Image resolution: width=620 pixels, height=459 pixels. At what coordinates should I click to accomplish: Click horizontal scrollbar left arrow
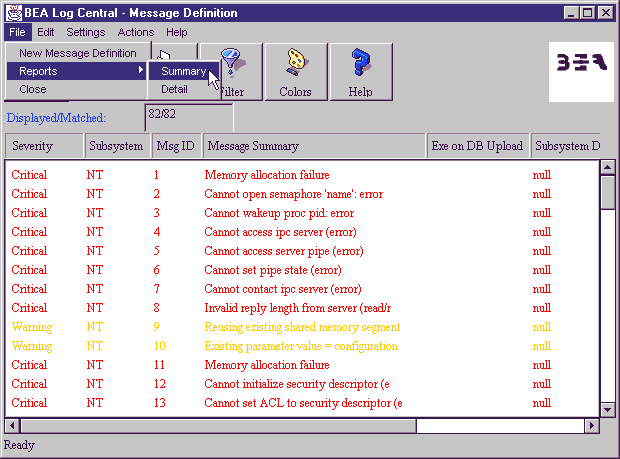tap(12, 425)
